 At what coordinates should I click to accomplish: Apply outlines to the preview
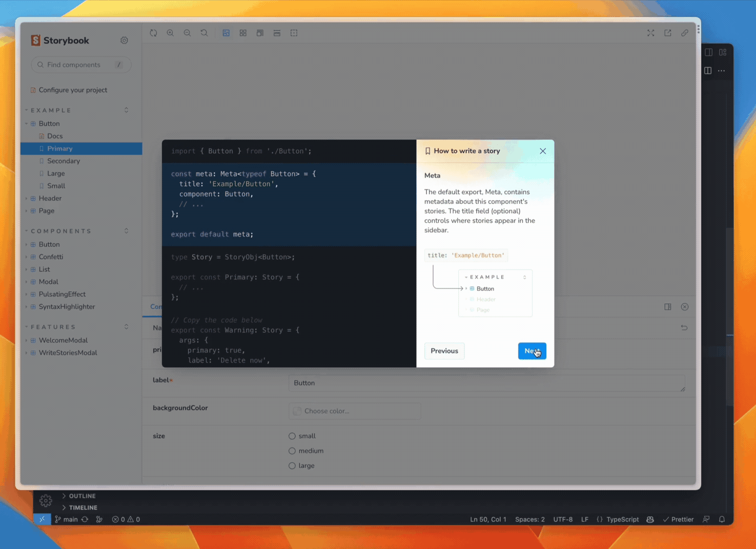point(294,33)
